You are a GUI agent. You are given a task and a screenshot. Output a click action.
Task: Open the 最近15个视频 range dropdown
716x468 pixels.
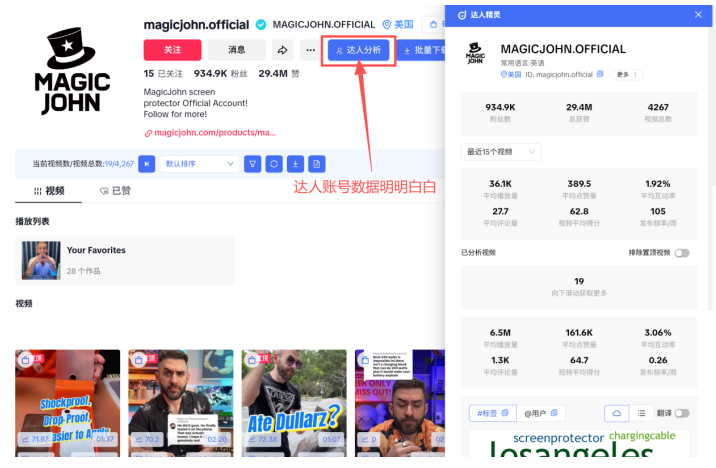tap(501, 152)
